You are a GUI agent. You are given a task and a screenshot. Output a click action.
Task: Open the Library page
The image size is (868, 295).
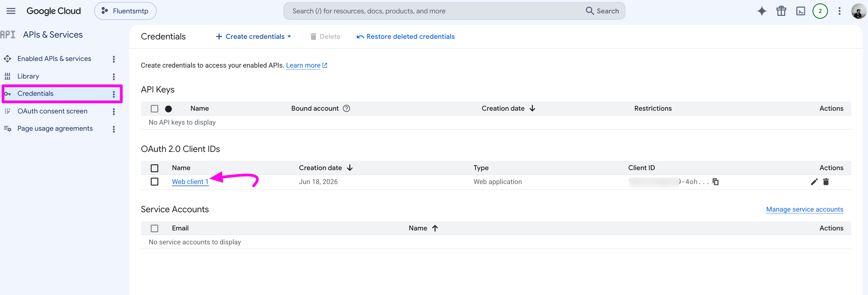28,76
